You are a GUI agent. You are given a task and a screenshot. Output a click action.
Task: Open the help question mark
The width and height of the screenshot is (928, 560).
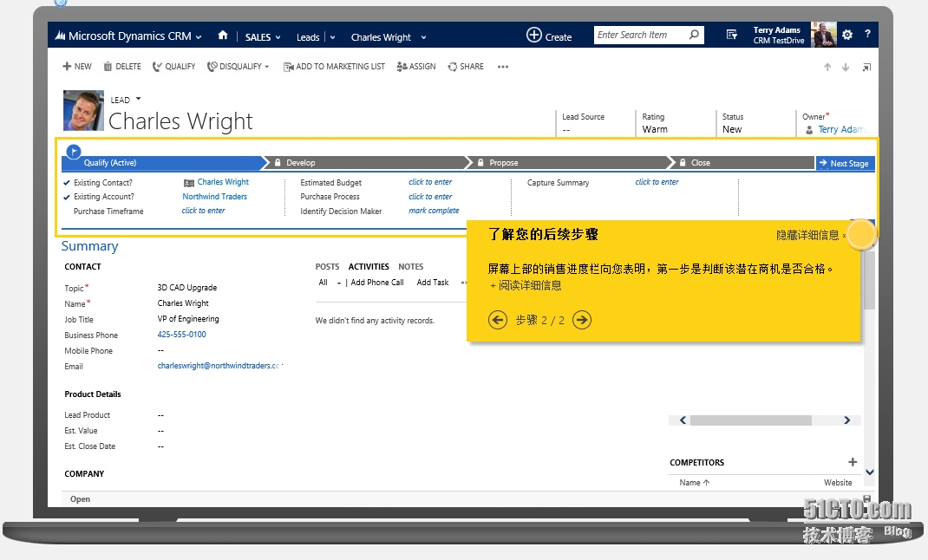[867, 35]
